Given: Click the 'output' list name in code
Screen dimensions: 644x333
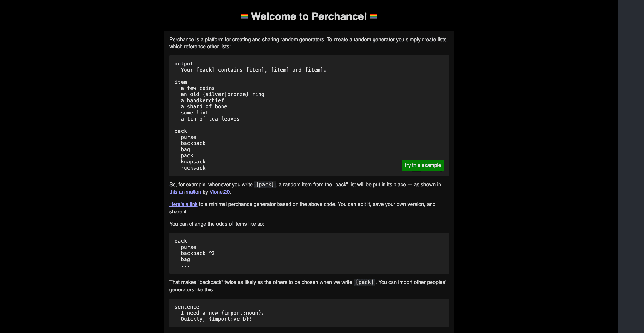Looking at the screenshot, I should (x=184, y=64).
